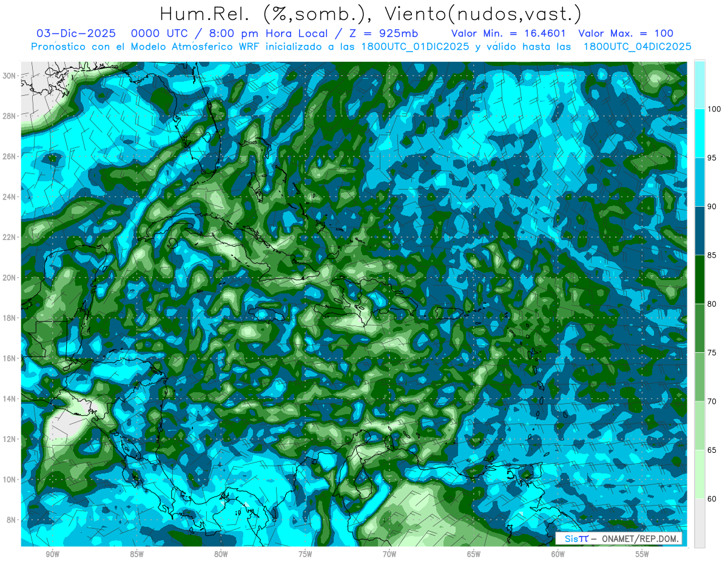Click the gray below-60 colorbar segment
Image resolution: width=728 pixels, height=562 pixels.
click(x=699, y=523)
